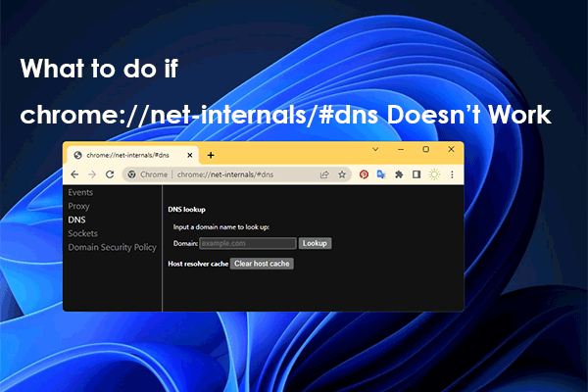Maximize the Chrome window
588x392 pixels.
pos(426,149)
